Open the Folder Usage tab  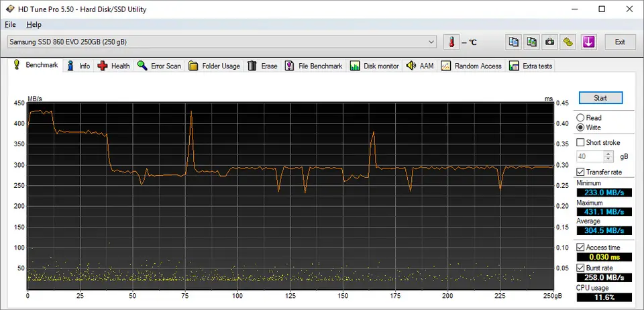[x=214, y=66]
